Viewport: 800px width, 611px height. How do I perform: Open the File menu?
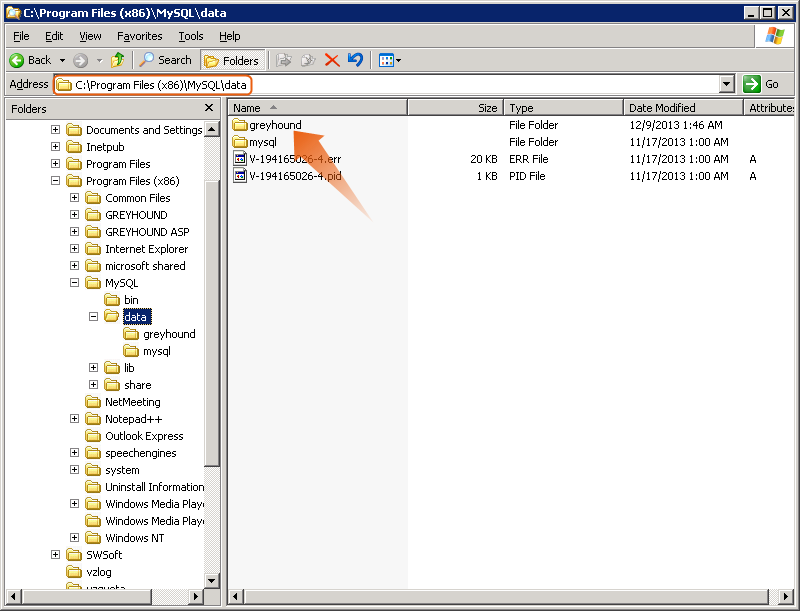[21, 36]
